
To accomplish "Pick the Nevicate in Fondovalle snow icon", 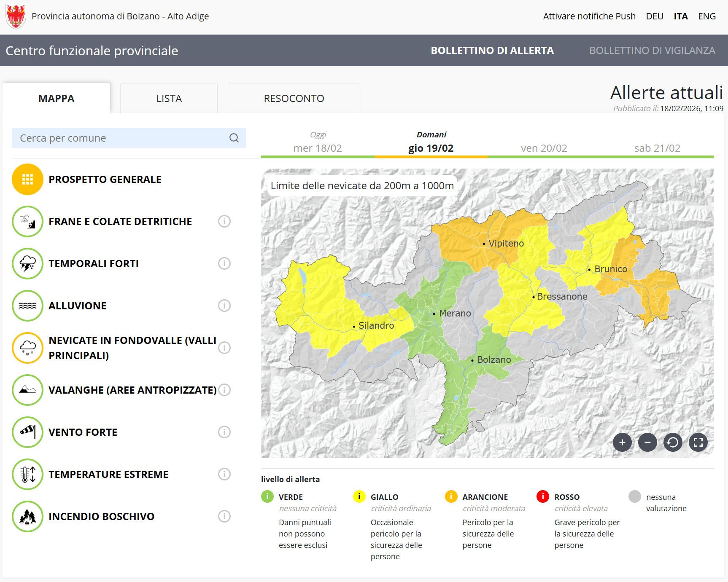I will point(27,348).
